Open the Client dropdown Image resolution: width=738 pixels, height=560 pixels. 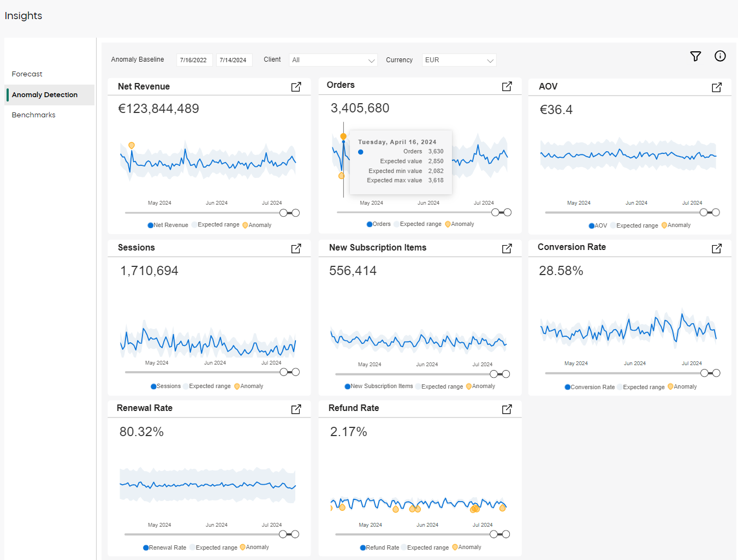pyautogui.click(x=334, y=60)
